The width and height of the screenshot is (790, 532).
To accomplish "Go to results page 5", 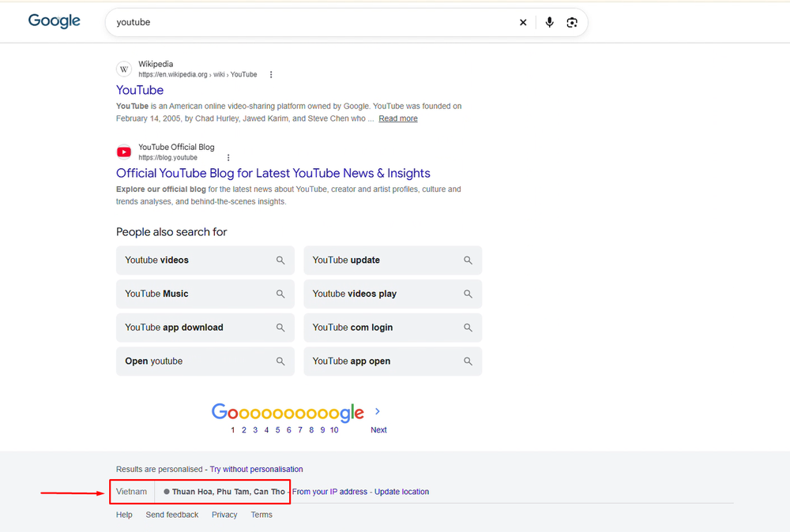I will click(x=277, y=430).
